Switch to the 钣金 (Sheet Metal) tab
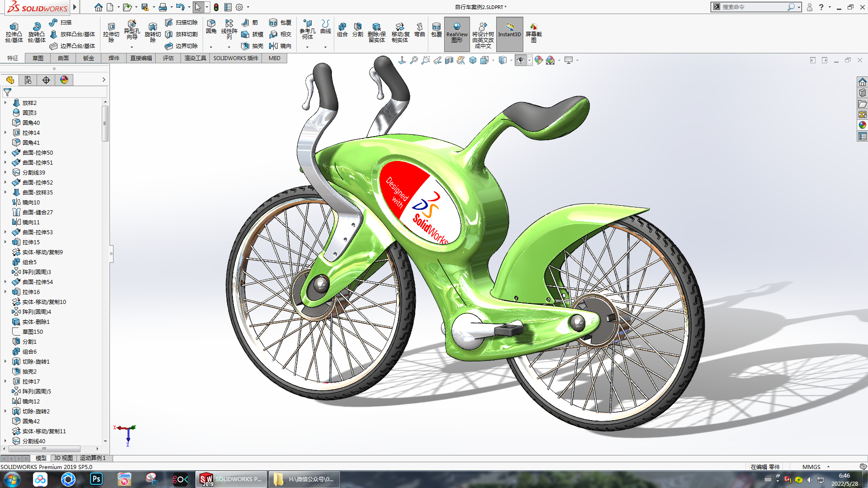The height and width of the screenshot is (488, 868). [89, 58]
